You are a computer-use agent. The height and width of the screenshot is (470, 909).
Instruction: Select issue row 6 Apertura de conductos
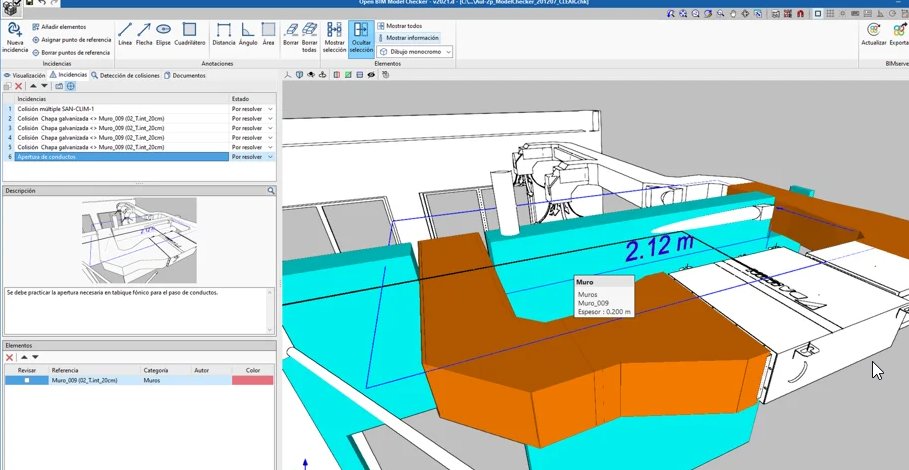pyautogui.click(x=122, y=156)
